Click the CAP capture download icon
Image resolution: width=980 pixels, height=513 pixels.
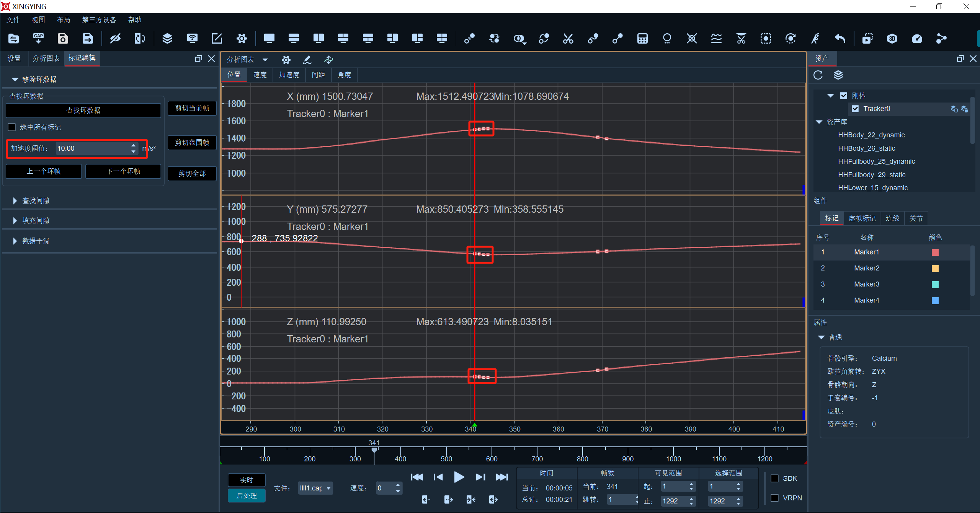tap(38, 39)
